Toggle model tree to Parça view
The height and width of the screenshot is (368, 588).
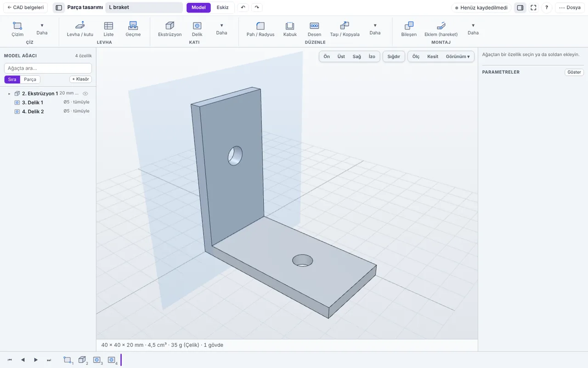tap(30, 79)
